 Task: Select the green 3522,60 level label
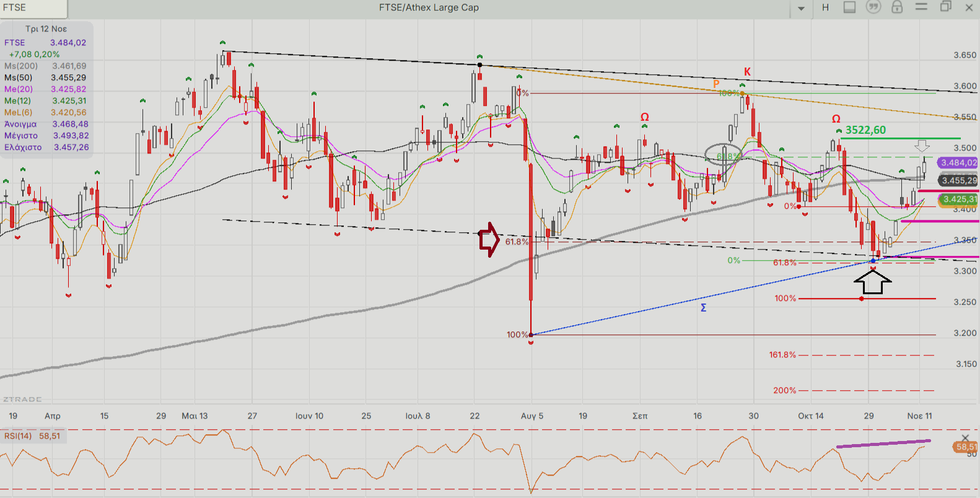tap(865, 130)
